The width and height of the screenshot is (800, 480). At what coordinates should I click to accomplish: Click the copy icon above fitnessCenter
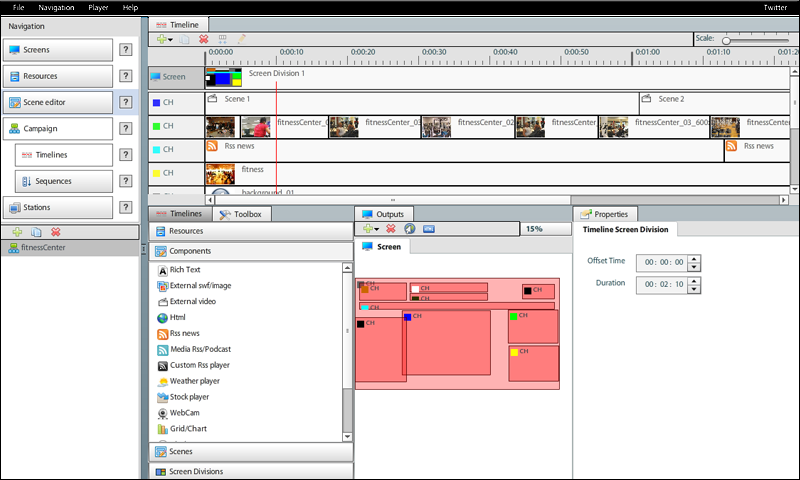pos(36,232)
